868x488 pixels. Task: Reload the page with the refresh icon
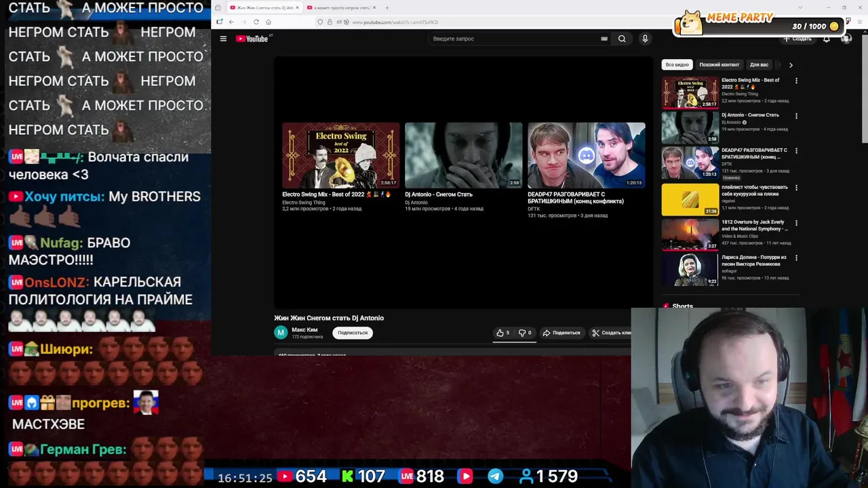pyautogui.click(x=256, y=22)
